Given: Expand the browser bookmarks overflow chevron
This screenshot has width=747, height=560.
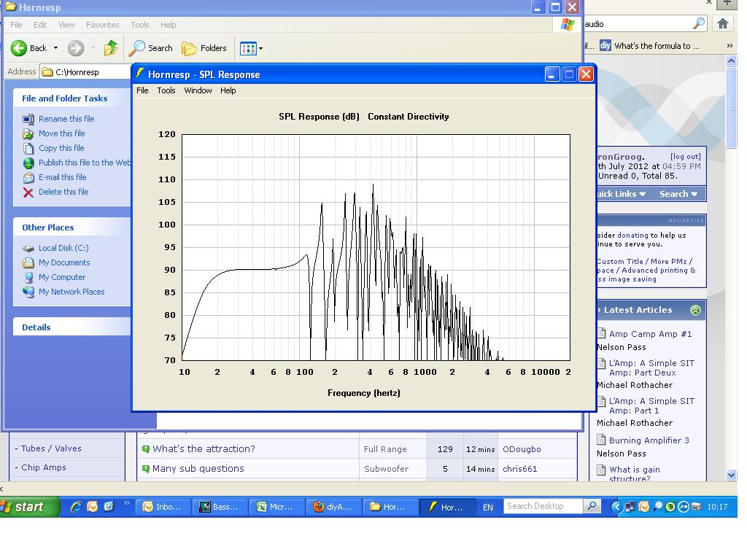Looking at the screenshot, I should coord(729,46).
